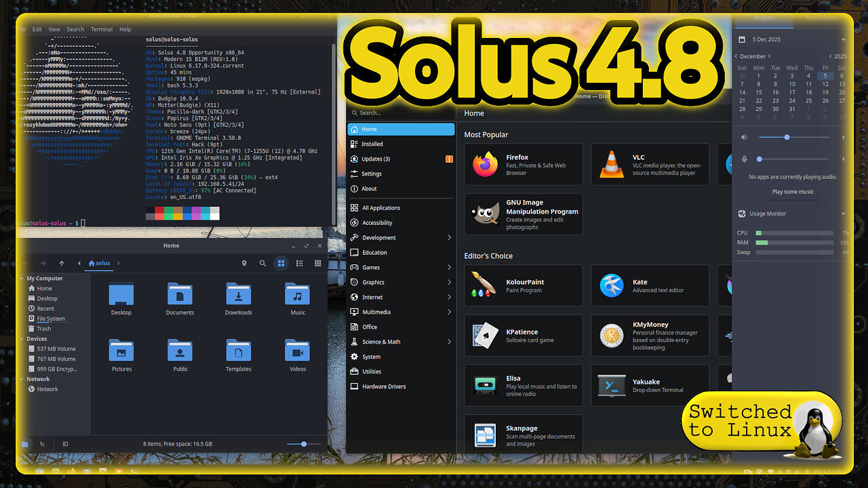The height and width of the screenshot is (488, 868).
Task: Open the Public folder icon
Action: coord(180,355)
